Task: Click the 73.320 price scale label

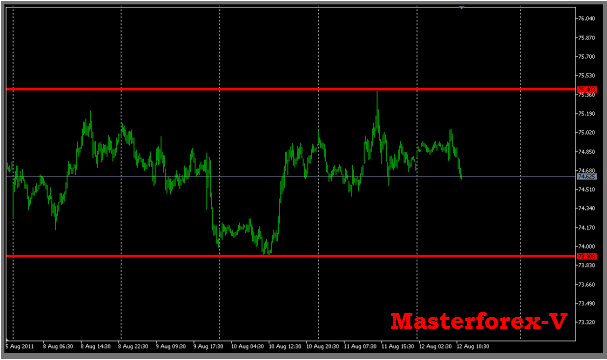Action: [x=586, y=322]
